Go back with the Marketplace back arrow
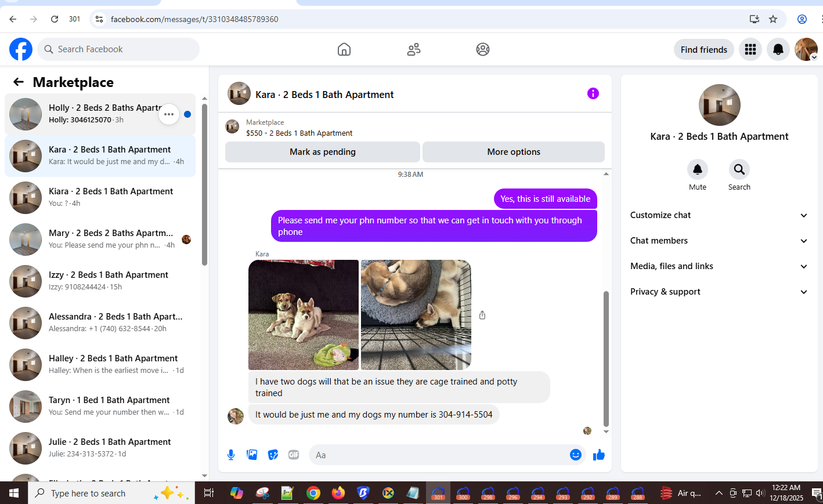Viewport: 823px width, 504px height. 19,82
